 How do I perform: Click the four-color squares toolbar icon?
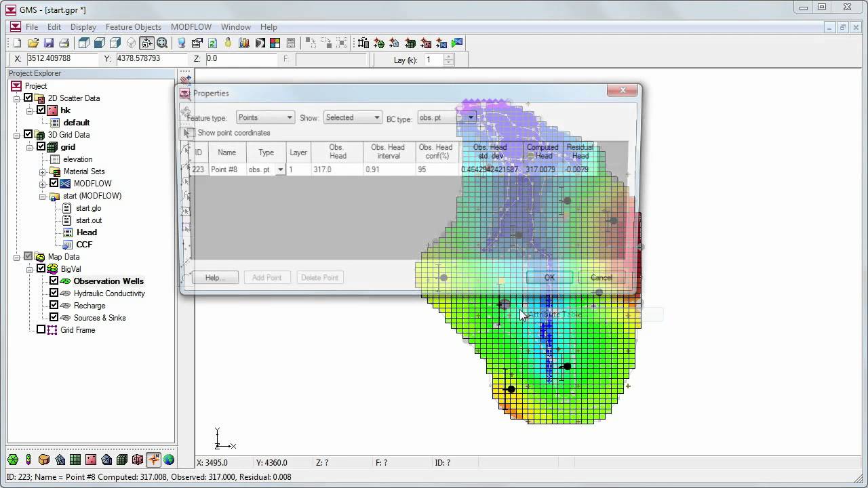click(x=275, y=43)
